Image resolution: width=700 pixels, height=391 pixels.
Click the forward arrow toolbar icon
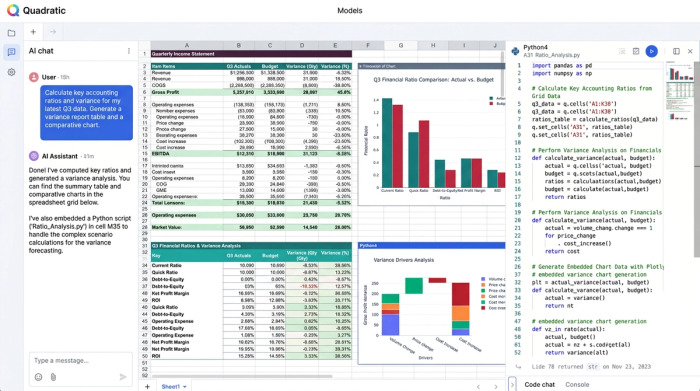click(53, 32)
